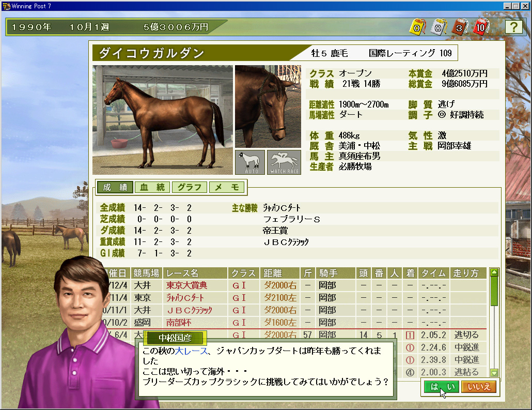This screenshot has height=410, width=532.
Task: Click the silver charm icon showing 0
Action: point(439,27)
